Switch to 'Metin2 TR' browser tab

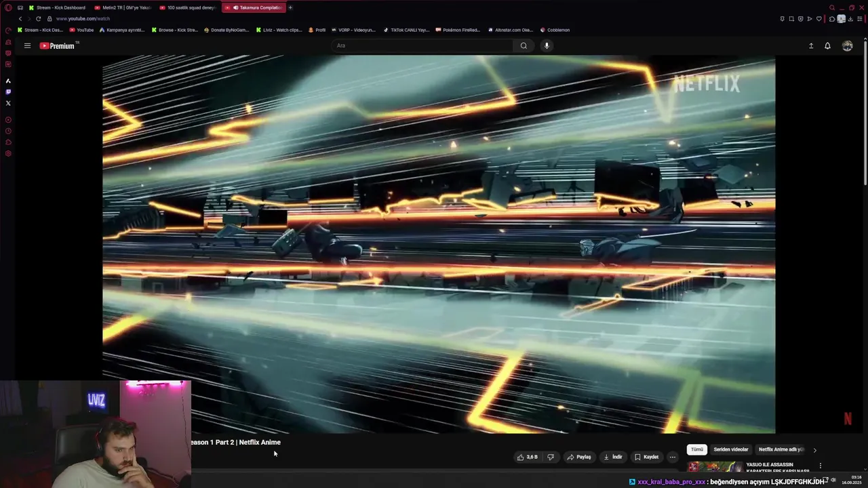122,7
